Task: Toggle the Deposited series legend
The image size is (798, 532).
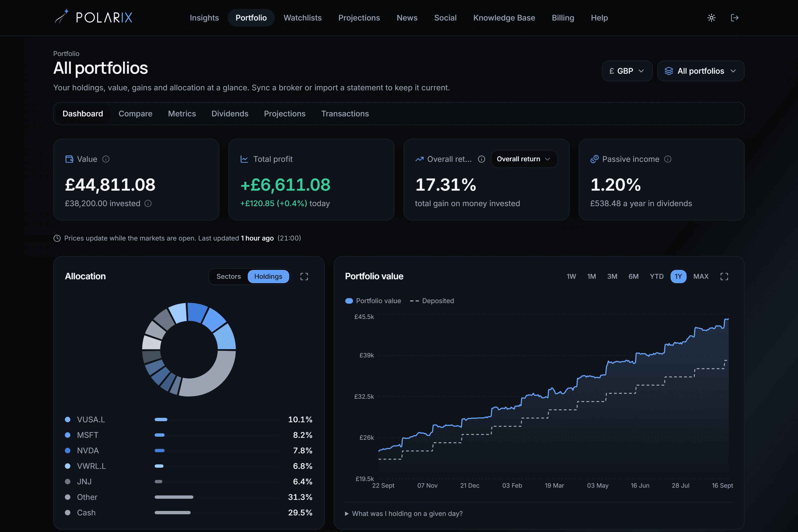Action: [x=432, y=301]
